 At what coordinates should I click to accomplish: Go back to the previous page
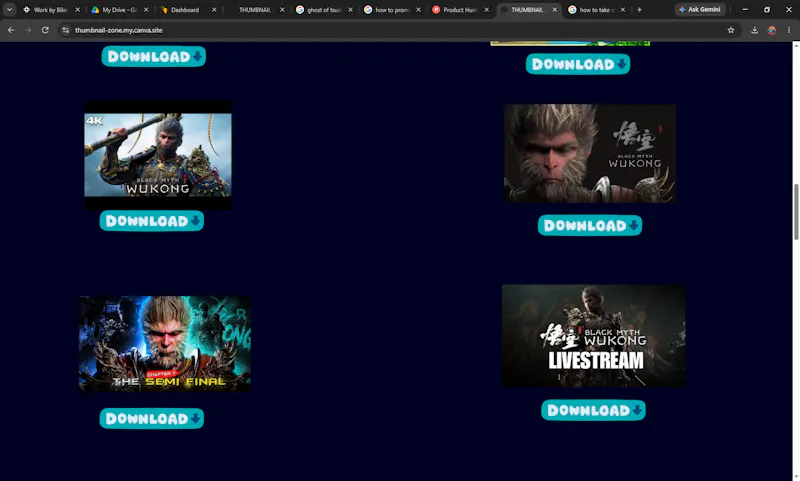tap(11, 30)
